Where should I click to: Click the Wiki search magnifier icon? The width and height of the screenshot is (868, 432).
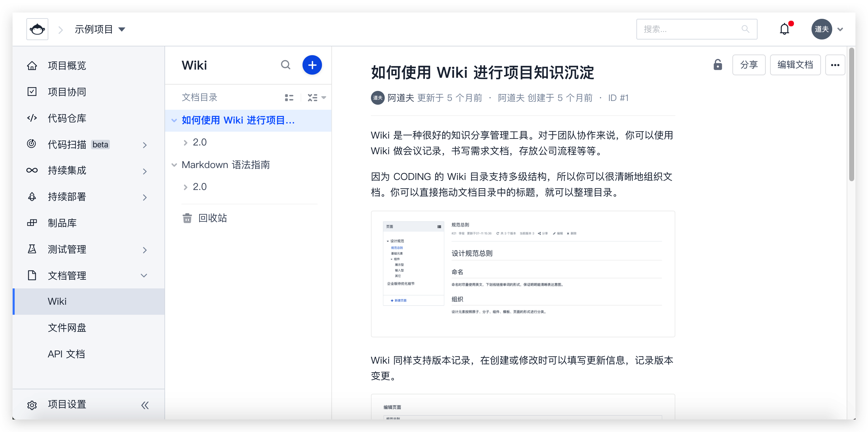(285, 65)
